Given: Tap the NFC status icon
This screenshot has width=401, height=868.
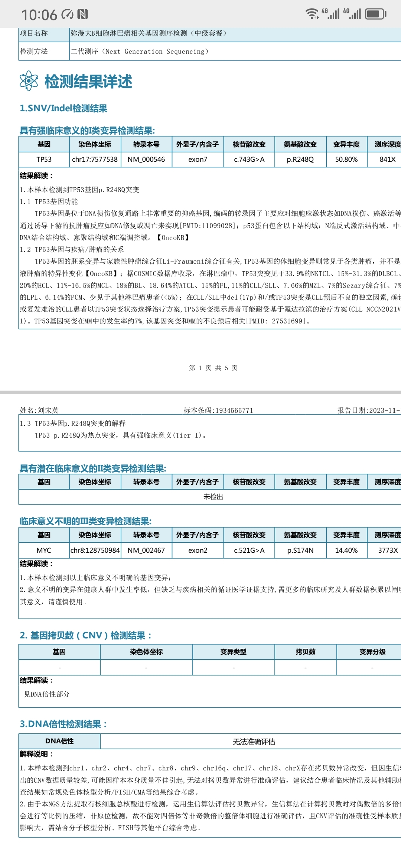Looking at the screenshot, I should tap(82, 14).
